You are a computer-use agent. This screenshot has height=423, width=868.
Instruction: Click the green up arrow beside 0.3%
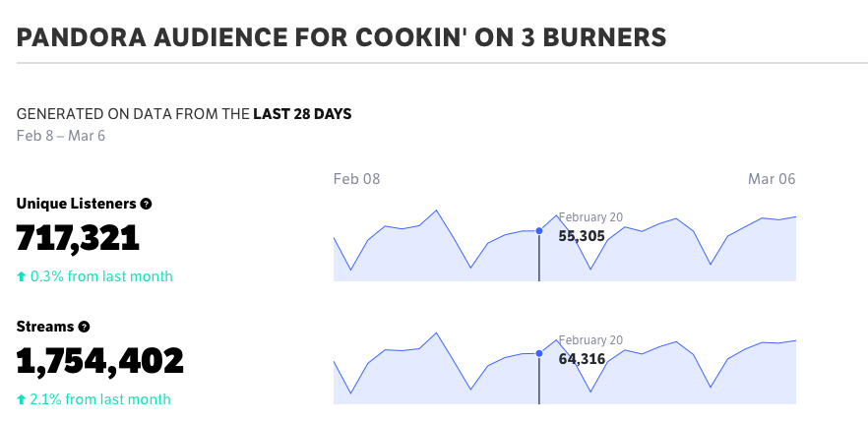tap(22, 276)
